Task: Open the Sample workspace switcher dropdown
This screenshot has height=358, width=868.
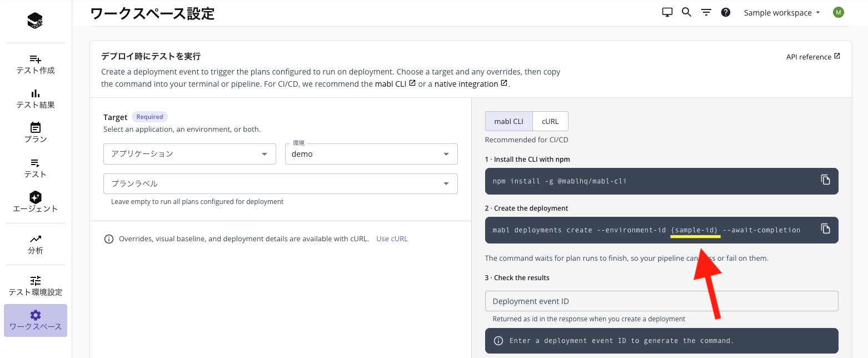Action: [782, 13]
